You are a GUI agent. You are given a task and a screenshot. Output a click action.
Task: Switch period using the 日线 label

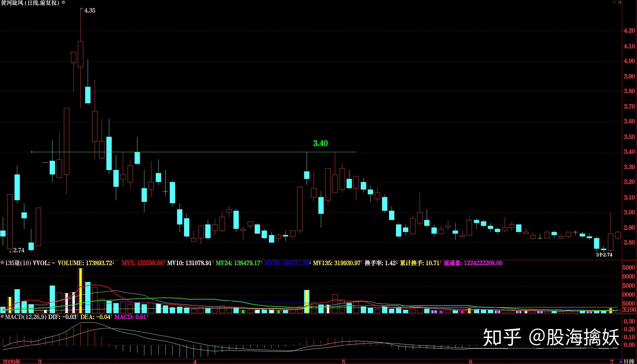[629, 361]
